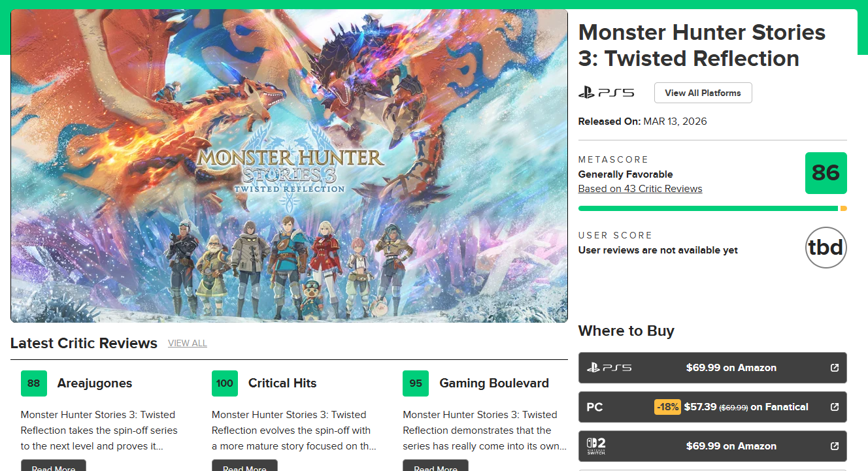Open the Gaming Boulevard review title
Image resolution: width=868 pixels, height=471 pixels.
(493, 383)
